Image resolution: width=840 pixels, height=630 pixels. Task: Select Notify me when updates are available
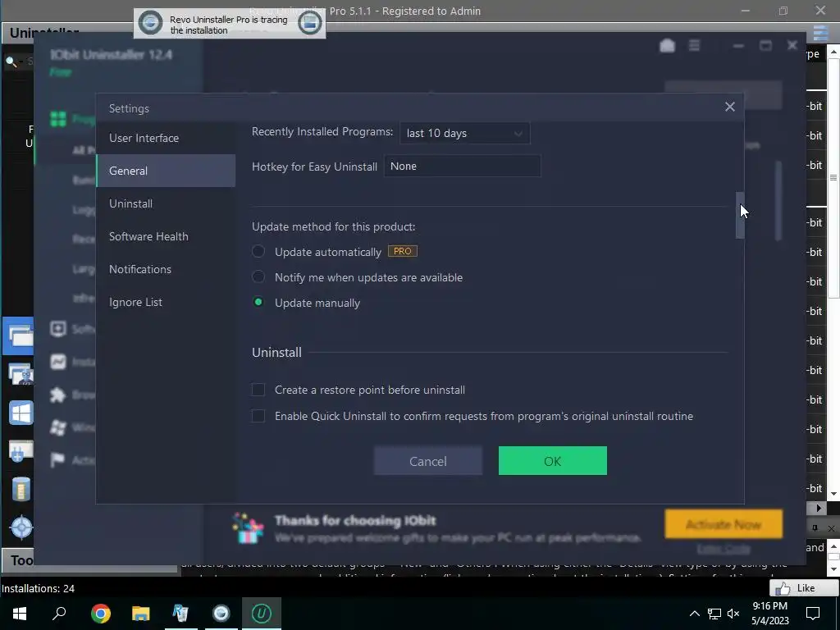point(258,277)
